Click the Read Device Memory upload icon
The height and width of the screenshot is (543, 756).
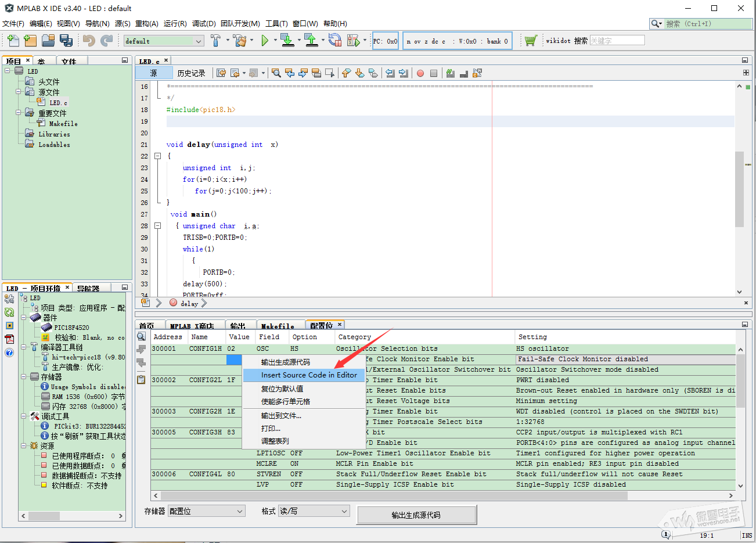(x=311, y=40)
